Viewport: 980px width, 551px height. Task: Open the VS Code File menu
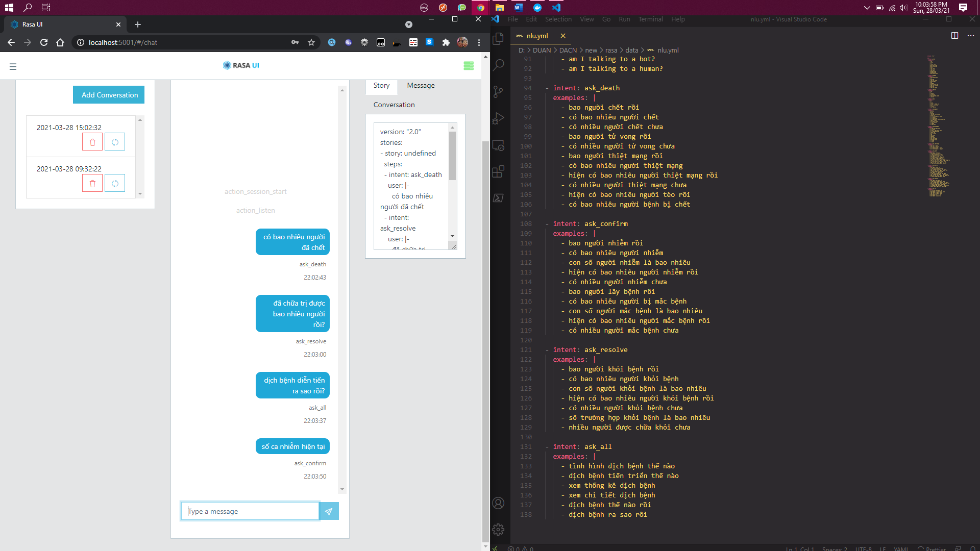[513, 19]
